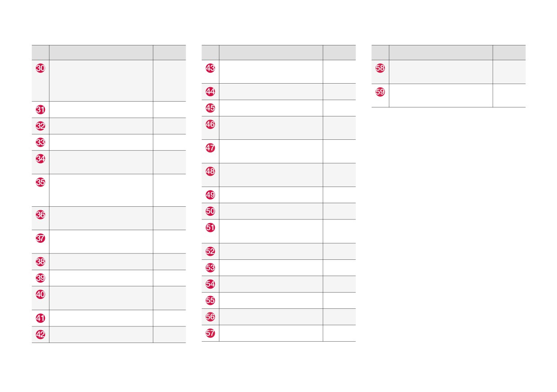Select the number 58 circle icon

pos(380,68)
